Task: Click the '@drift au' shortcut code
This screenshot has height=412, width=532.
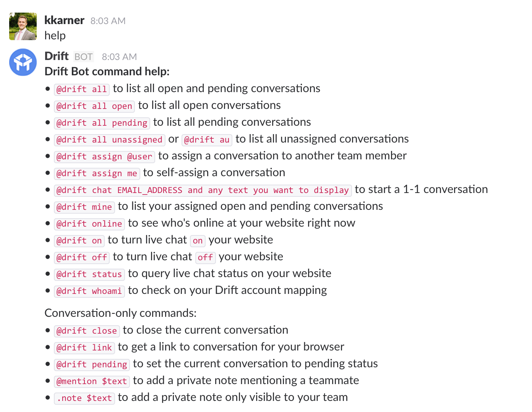Action: pos(207,139)
